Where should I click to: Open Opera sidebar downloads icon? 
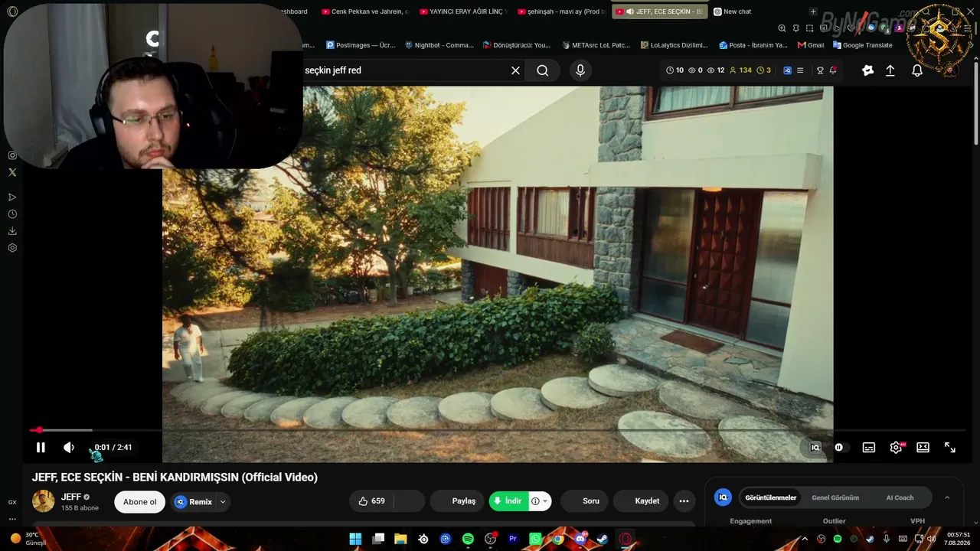coord(12,231)
